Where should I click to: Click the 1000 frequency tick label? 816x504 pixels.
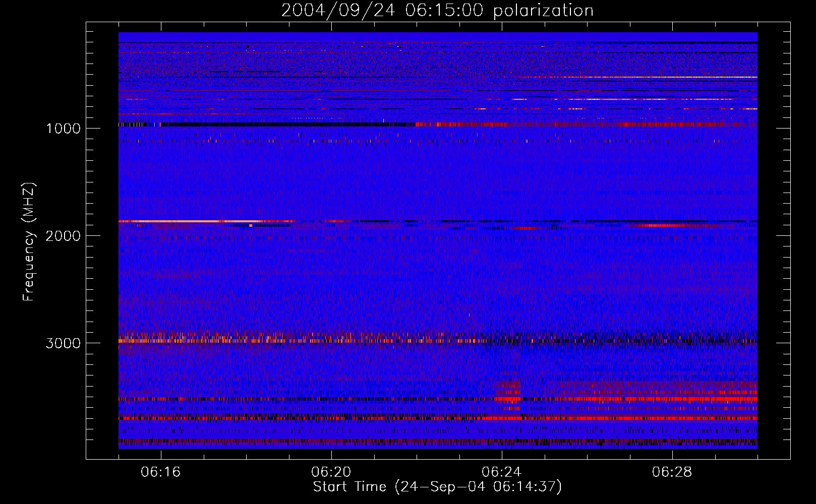click(63, 129)
